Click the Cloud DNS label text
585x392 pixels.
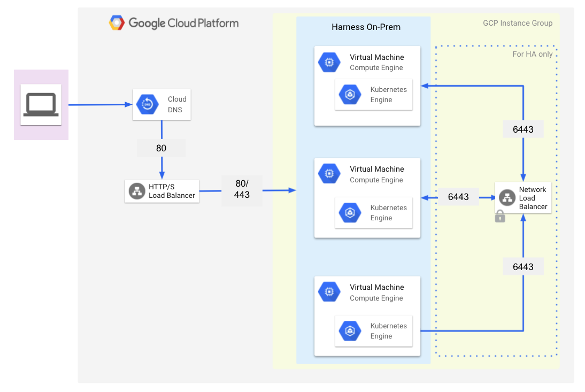point(177,104)
